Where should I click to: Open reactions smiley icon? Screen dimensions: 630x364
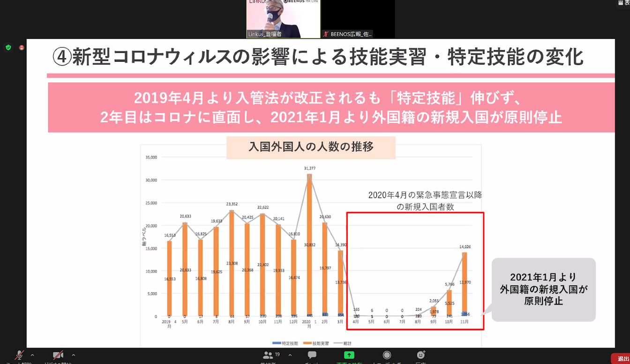[420, 355]
